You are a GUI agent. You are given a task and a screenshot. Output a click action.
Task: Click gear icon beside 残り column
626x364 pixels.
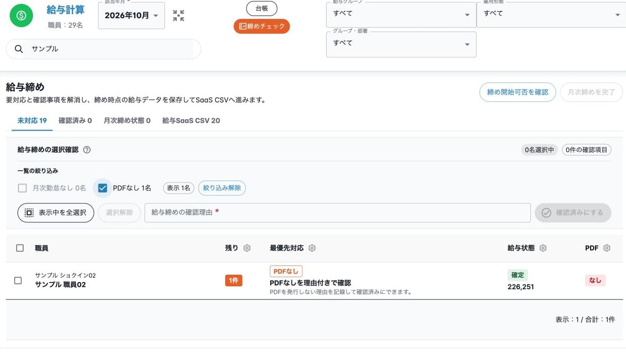click(247, 248)
